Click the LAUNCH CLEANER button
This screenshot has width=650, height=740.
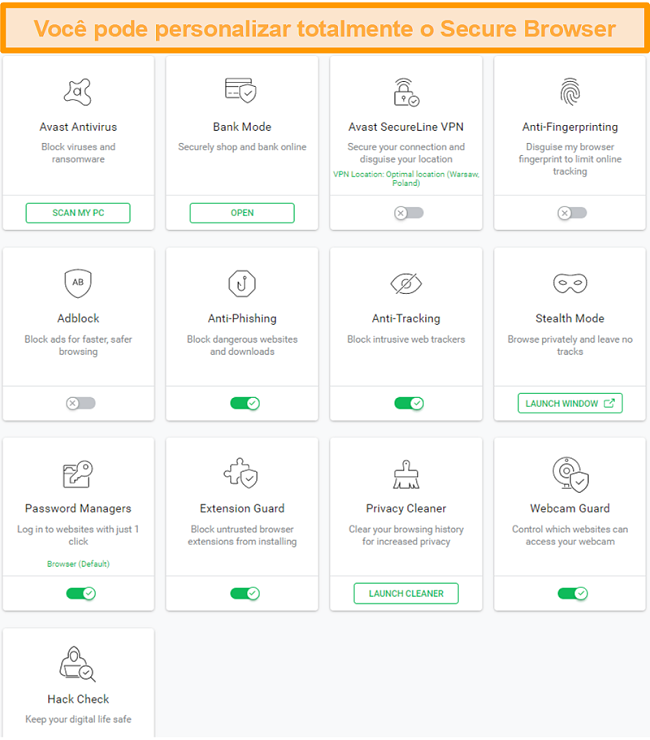406,593
